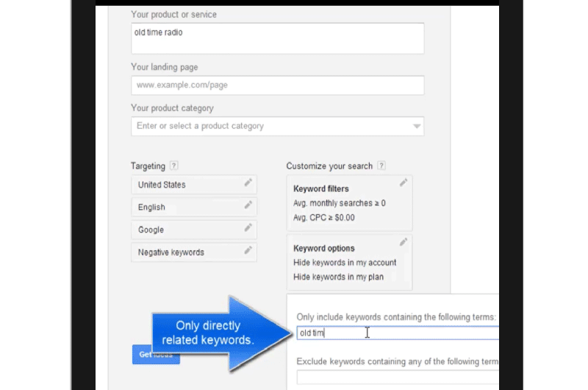588x390 pixels.
Task: Click the Your product or service text box
Action: 278,38
